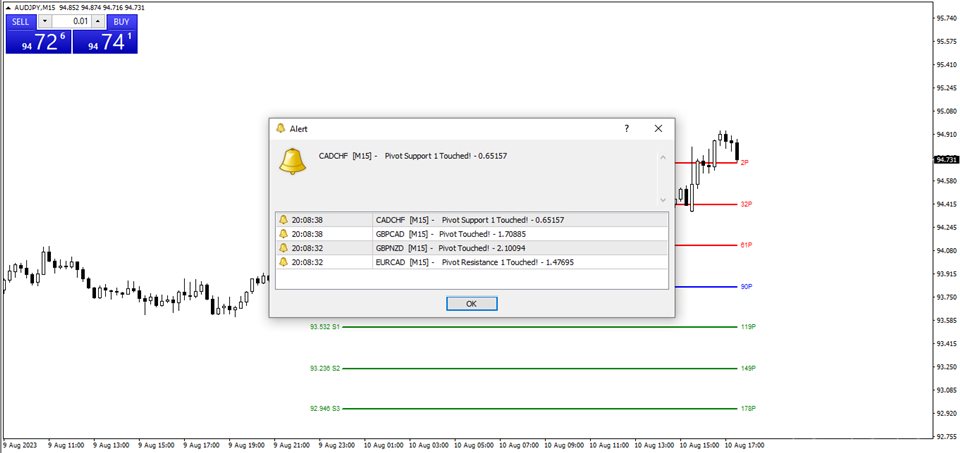Close the Alert dialog
Image resolution: width=960 pixels, height=453 pixels.
click(x=658, y=129)
